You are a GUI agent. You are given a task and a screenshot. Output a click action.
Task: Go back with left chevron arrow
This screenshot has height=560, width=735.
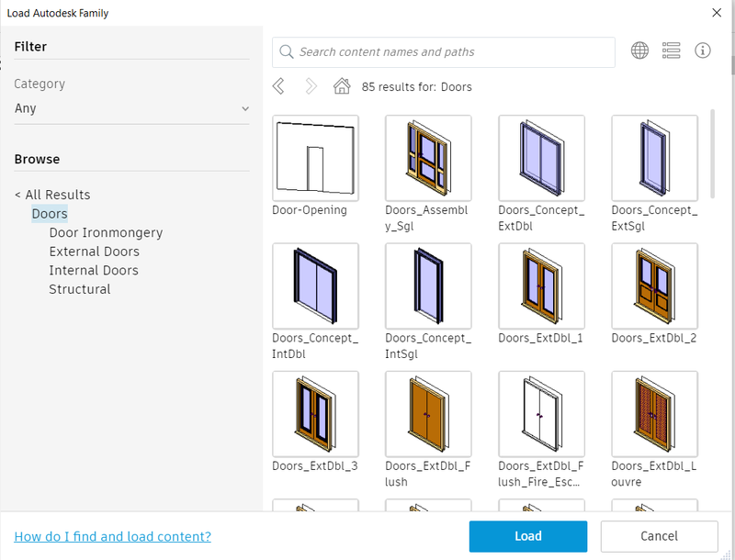tap(278, 86)
